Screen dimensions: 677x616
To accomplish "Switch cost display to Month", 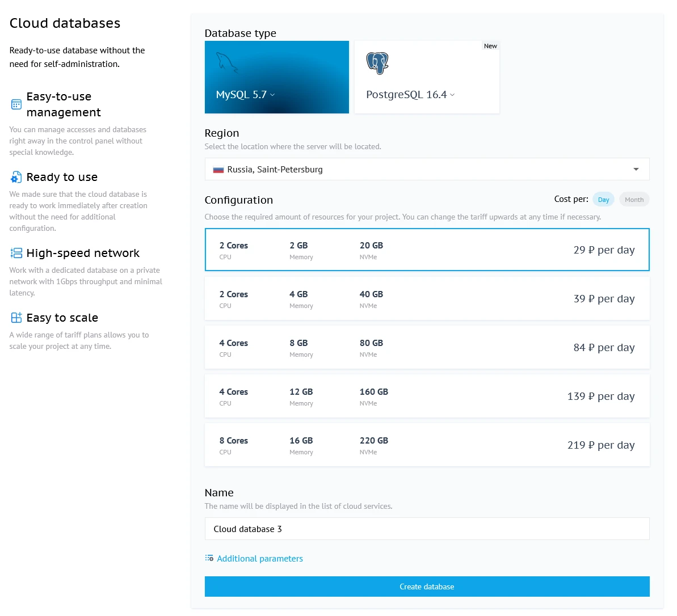I will coord(634,199).
